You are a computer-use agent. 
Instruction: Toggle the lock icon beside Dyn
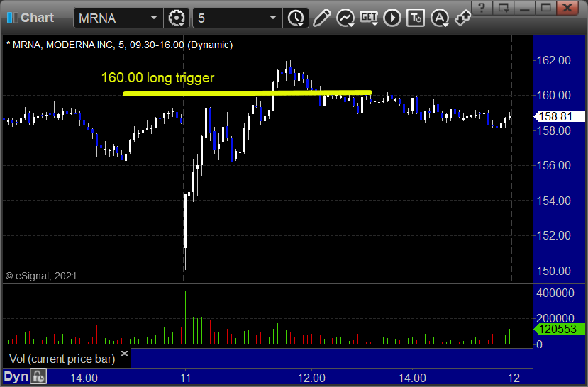38,376
